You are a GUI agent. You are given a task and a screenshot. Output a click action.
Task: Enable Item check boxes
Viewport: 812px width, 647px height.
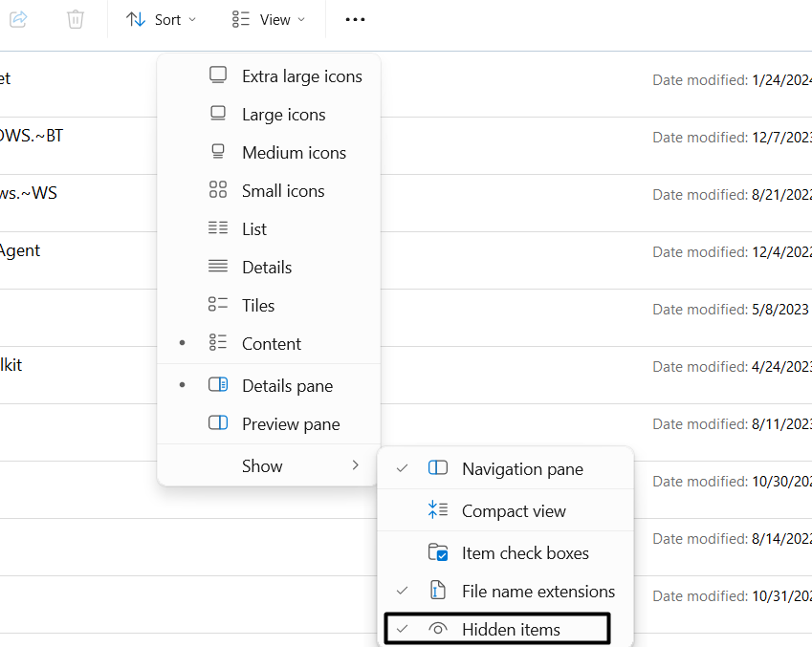526,552
